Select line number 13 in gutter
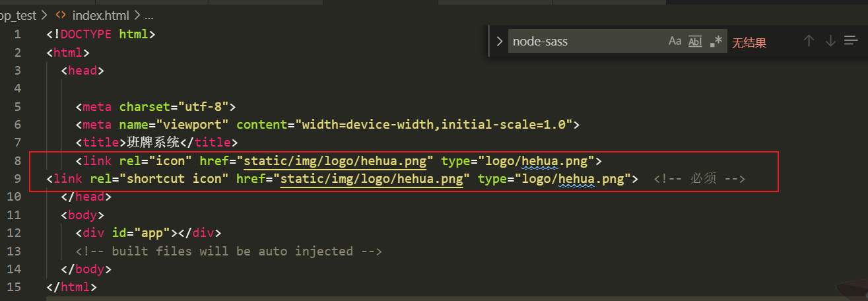Screen dimensions: 868x301 pos(14,251)
